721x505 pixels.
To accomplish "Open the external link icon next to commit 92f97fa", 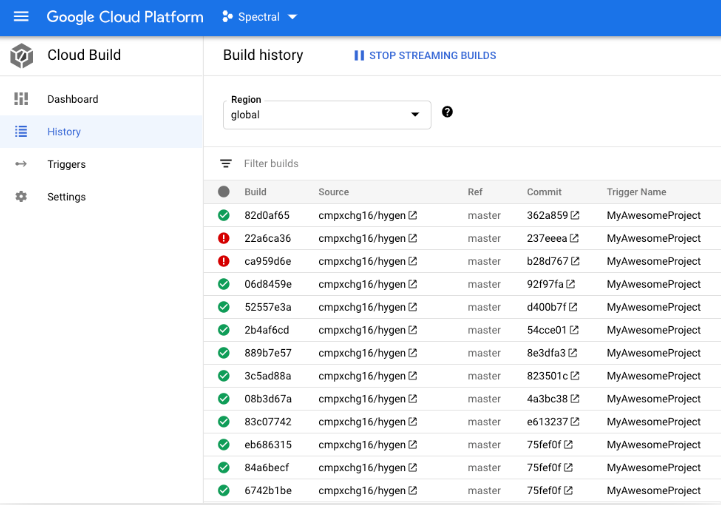I will [571, 284].
